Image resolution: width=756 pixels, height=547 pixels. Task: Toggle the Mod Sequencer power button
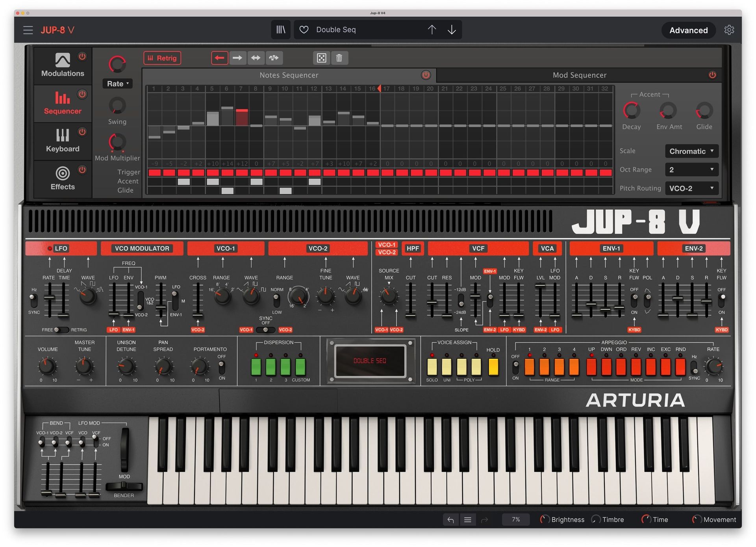tap(712, 75)
